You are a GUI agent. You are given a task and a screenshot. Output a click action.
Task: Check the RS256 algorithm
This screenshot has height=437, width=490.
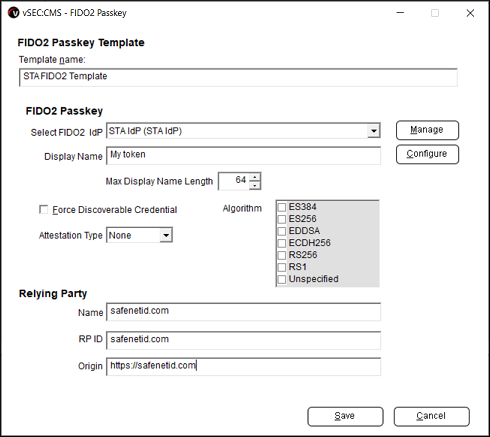(x=282, y=255)
